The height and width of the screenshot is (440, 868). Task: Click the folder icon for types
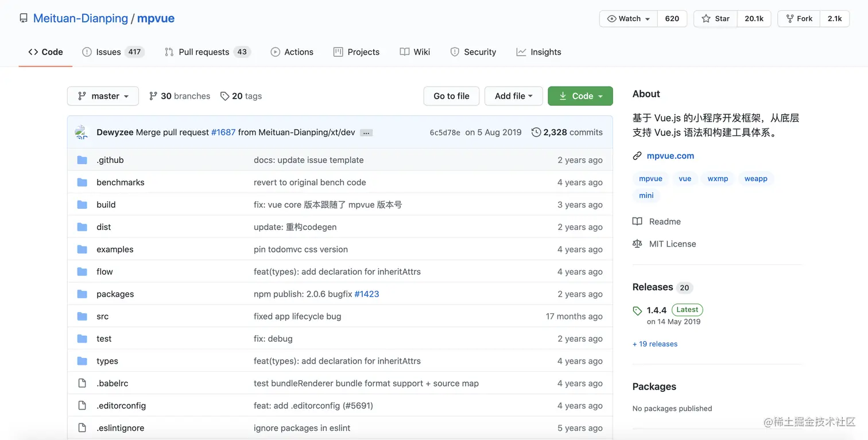click(82, 361)
